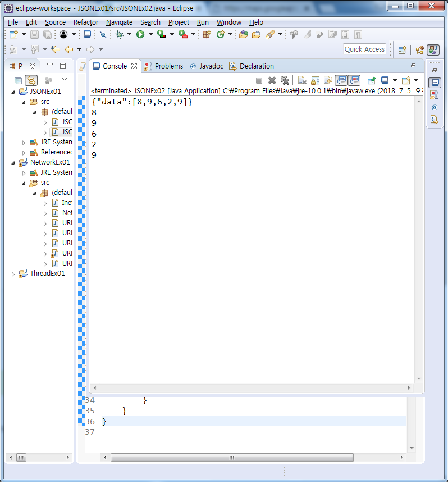Click the Save icon in the toolbar
Image resolution: width=448 pixels, height=482 pixels.
34,34
